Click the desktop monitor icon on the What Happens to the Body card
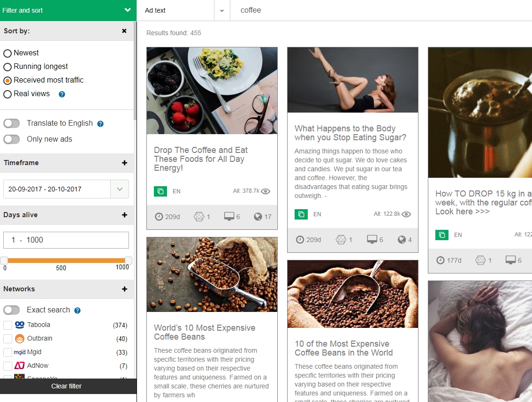The width and height of the screenshot is (532, 402). [372, 240]
